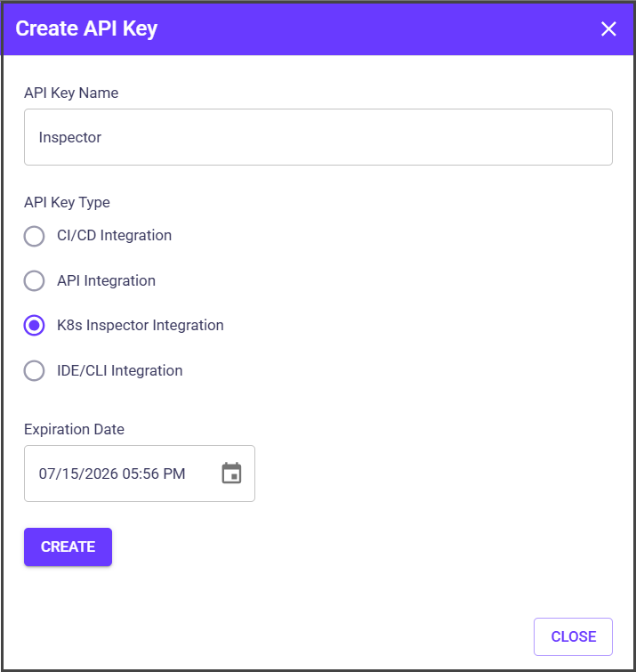Click the 07/15/2026 05:56 PM date text
Viewport: 636px width, 672px height.
[112, 474]
